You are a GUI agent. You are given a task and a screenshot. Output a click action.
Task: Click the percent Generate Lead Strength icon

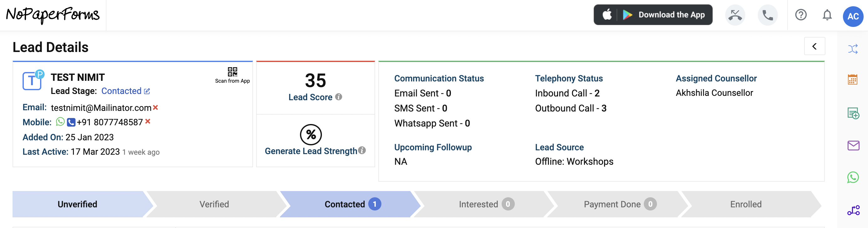(311, 135)
